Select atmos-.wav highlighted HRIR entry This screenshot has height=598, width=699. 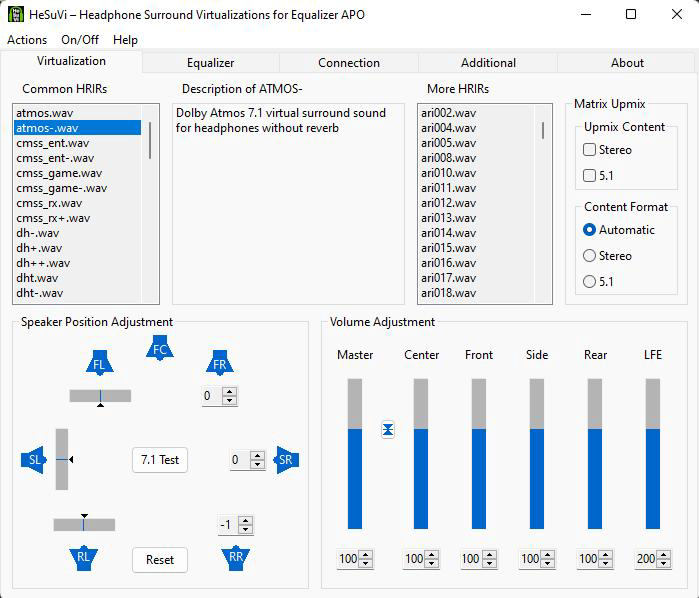(78, 128)
